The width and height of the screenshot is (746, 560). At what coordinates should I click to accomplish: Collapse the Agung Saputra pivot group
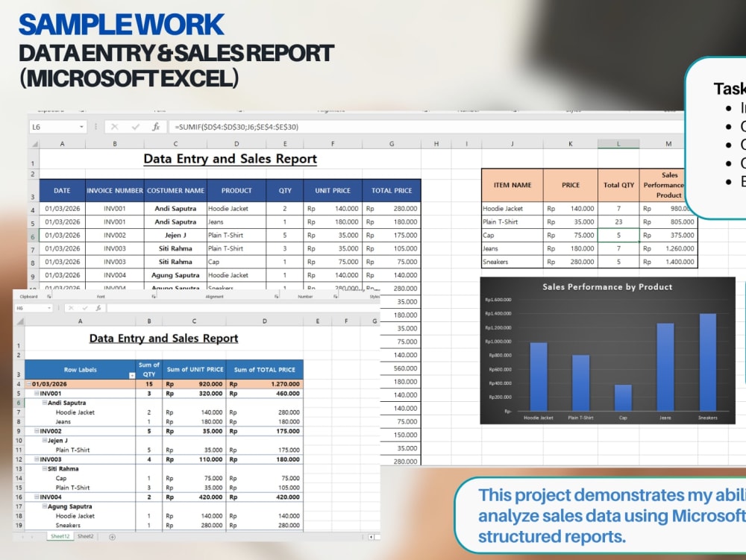[x=45, y=506]
